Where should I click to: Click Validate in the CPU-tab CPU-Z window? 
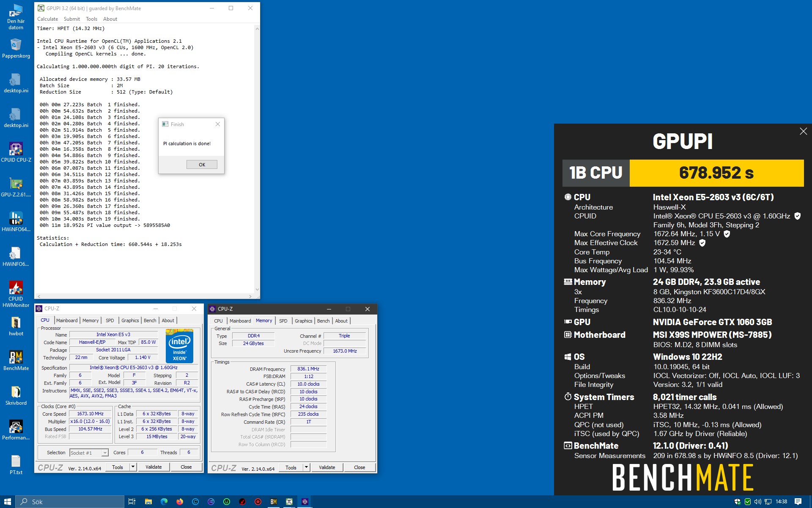154,467
